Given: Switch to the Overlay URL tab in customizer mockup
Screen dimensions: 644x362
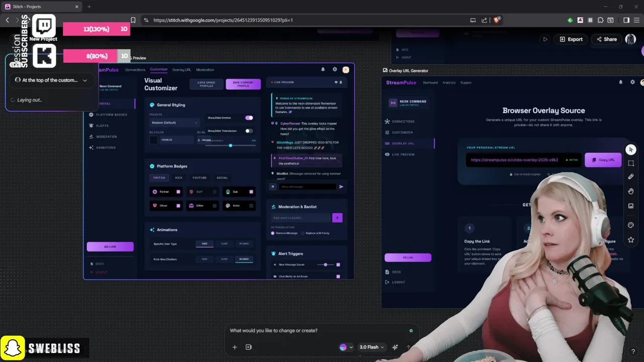Looking at the screenshot, I should (x=182, y=70).
